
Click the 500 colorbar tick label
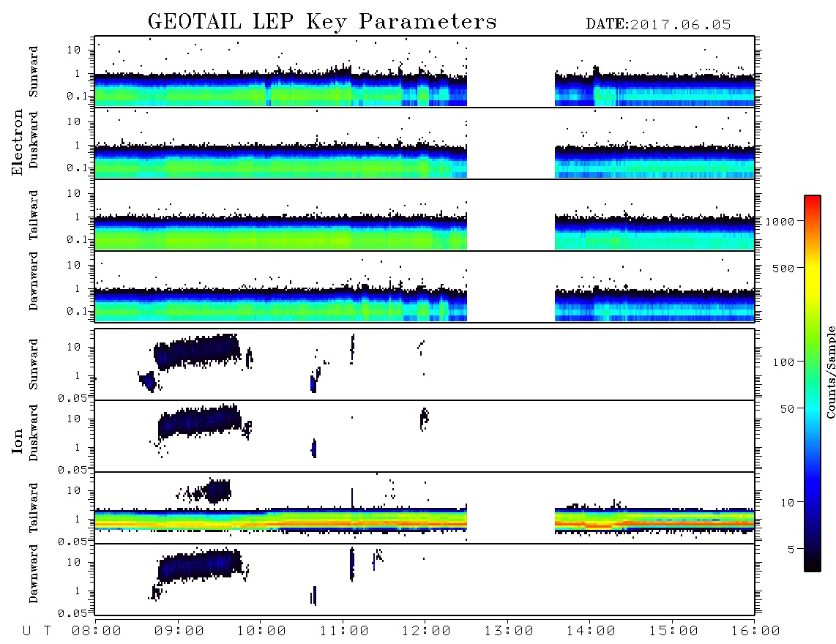[783, 268]
